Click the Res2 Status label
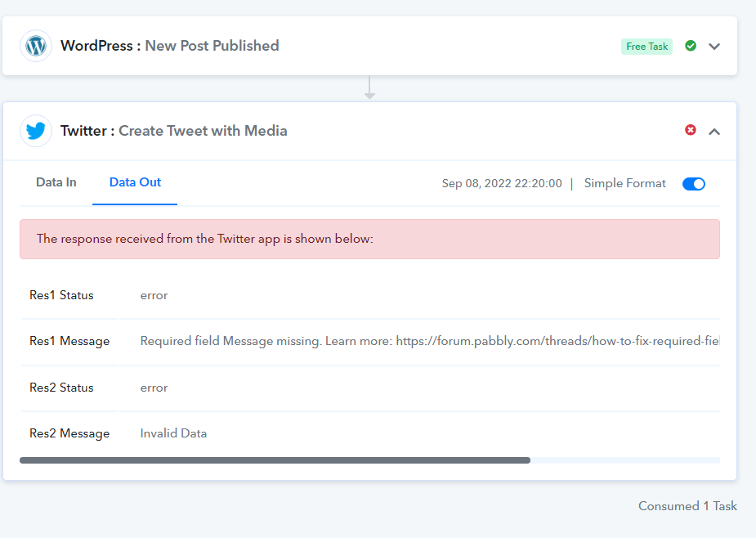The height and width of the screenshot is (538, 756). (61, 388)
